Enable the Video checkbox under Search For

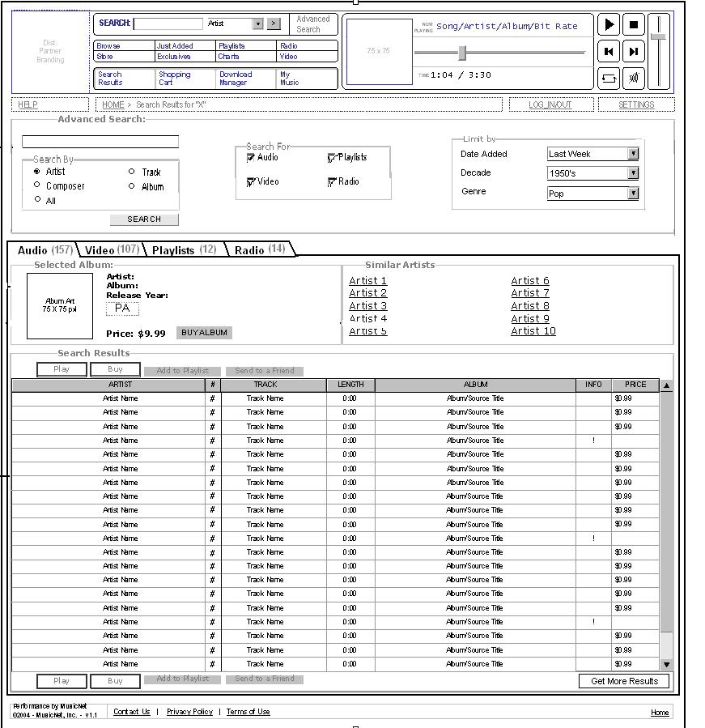click(x=252, y=181)
